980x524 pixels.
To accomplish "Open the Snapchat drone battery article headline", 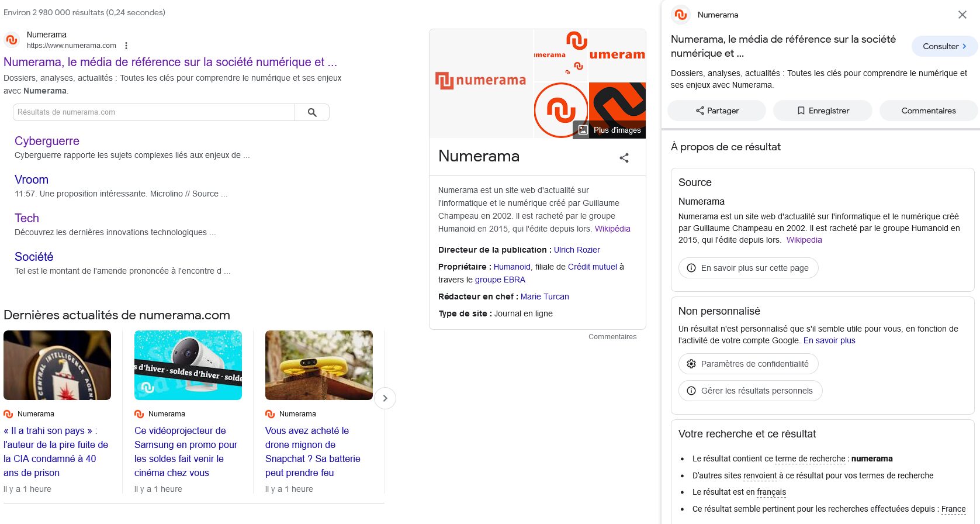I will [x=313, y=451].
